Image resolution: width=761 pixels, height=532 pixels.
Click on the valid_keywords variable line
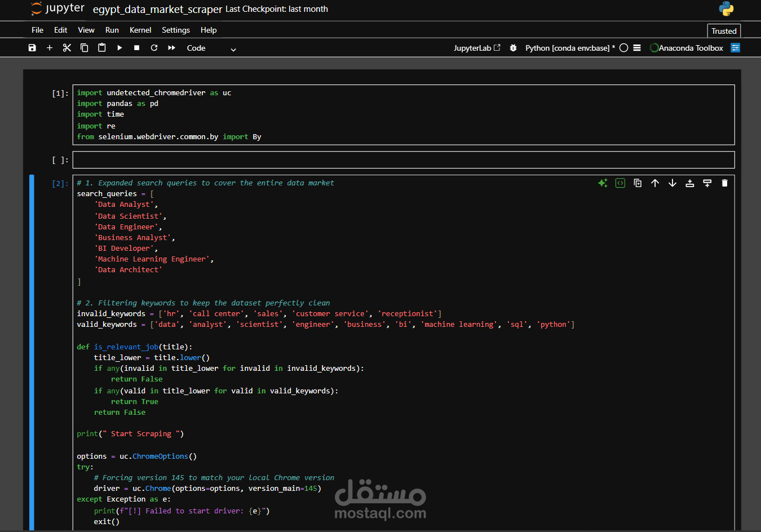pos(326,325)
